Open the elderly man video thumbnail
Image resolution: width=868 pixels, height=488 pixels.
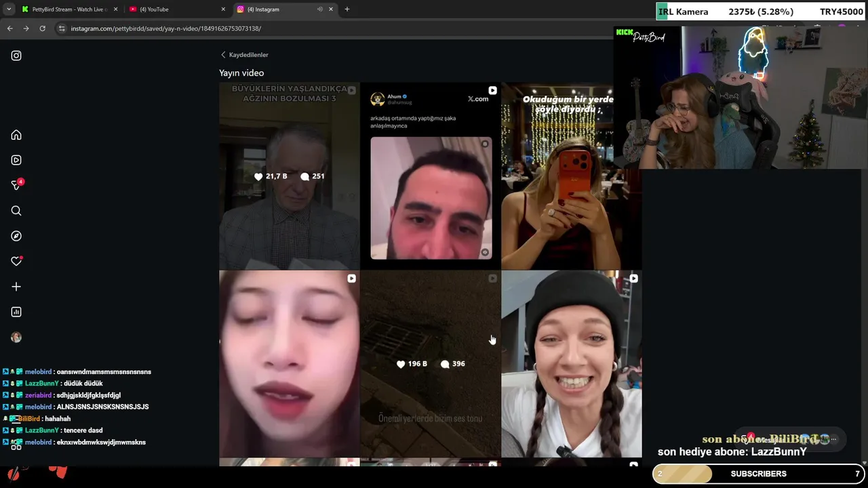(x=290, y=176)
